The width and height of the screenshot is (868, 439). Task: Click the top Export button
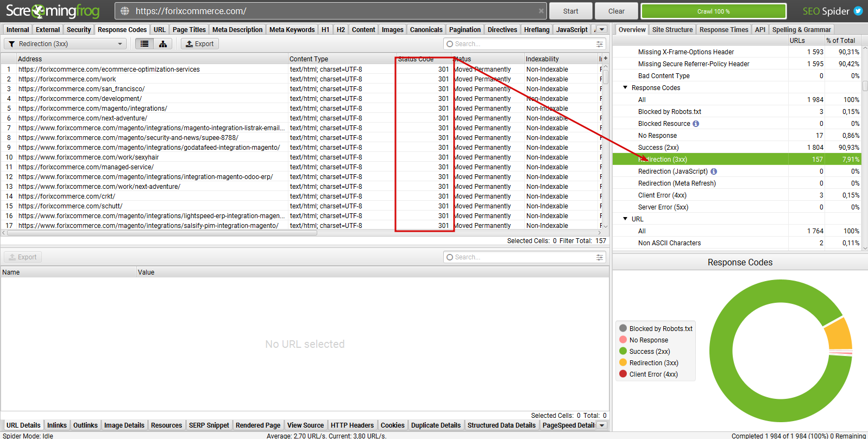(x=200, y=44)
